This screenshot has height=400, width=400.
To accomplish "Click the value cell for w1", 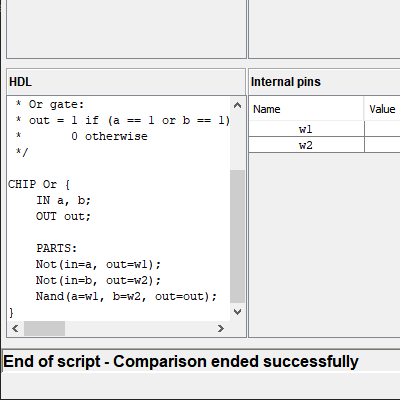I will click(382, 129).
